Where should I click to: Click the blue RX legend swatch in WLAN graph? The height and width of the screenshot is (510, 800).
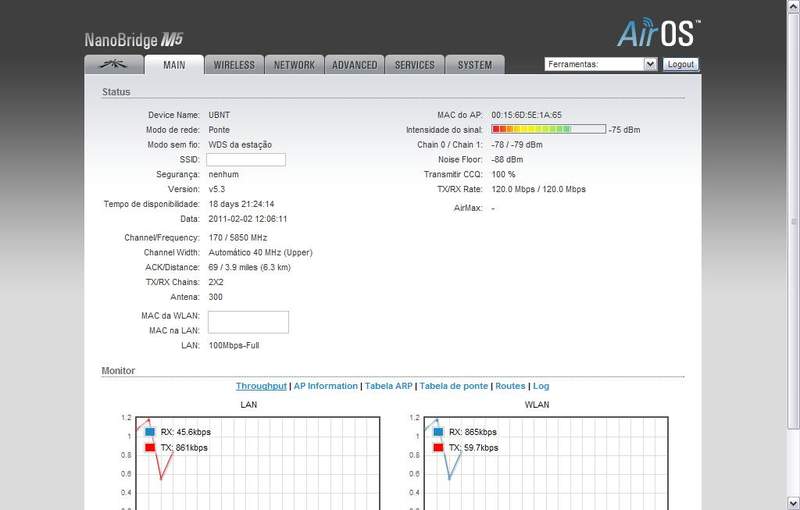pyautogui.click(x=438, y=432)
